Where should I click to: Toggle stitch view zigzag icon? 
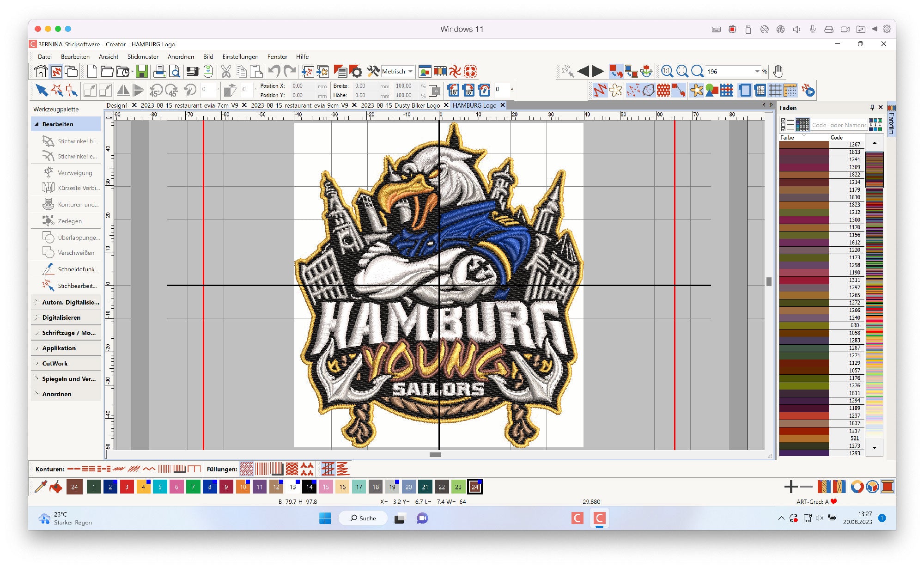(x=600, y=90)
